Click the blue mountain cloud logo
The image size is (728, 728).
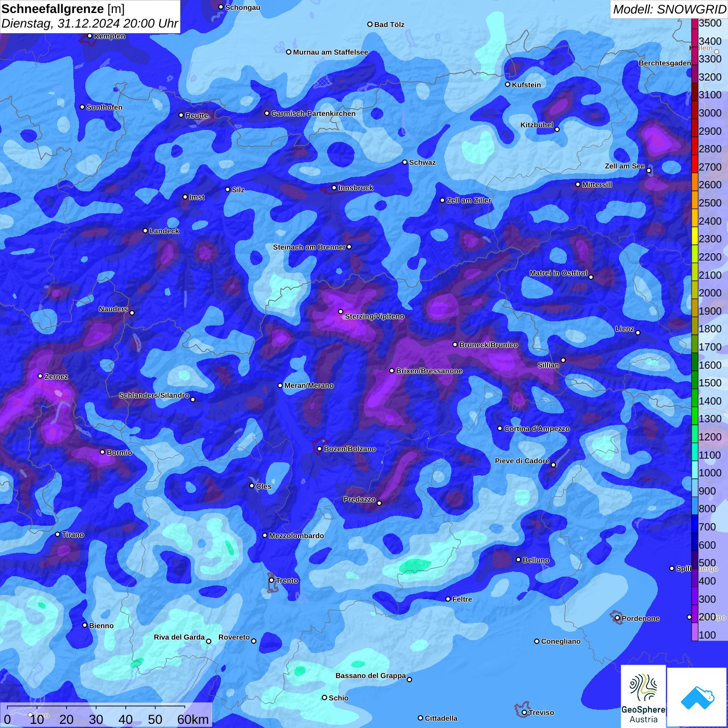[697, 697]
